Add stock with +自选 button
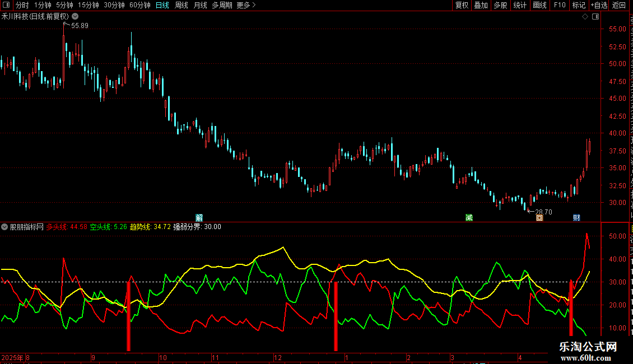 (x=599, y=5)
